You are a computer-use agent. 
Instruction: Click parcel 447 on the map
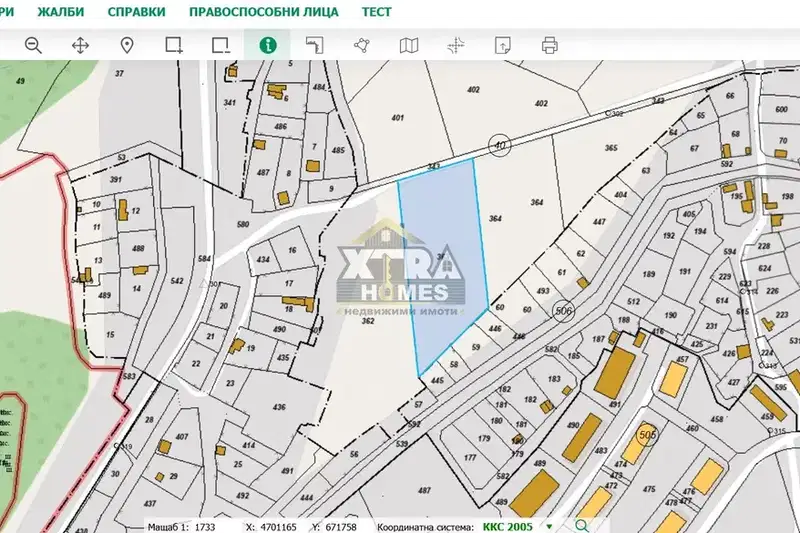pyautogui.click(x=599, y=222)
